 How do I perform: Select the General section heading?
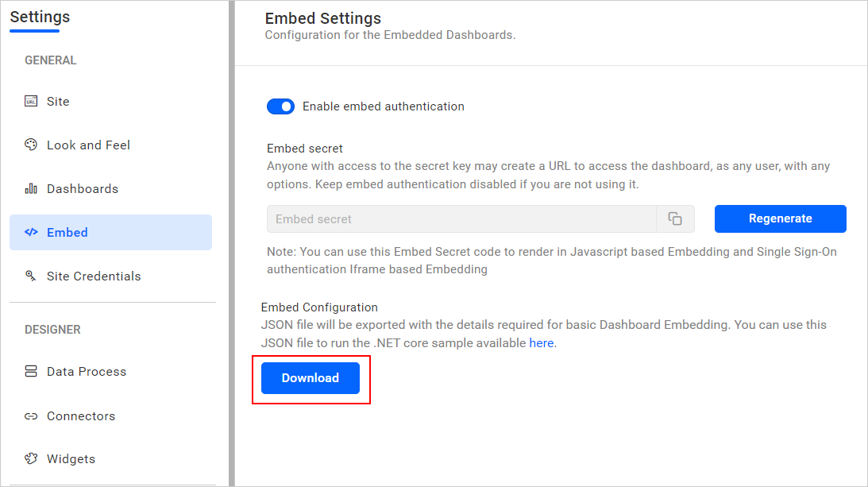(50, 60)
